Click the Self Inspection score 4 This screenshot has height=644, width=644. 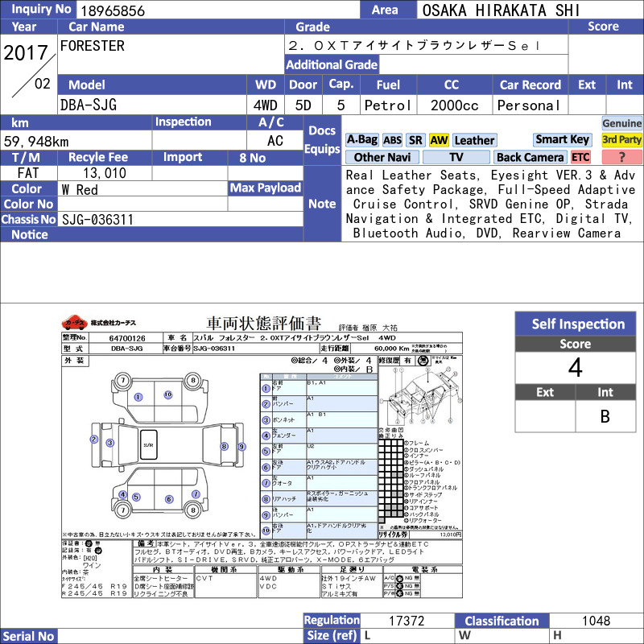575,367
